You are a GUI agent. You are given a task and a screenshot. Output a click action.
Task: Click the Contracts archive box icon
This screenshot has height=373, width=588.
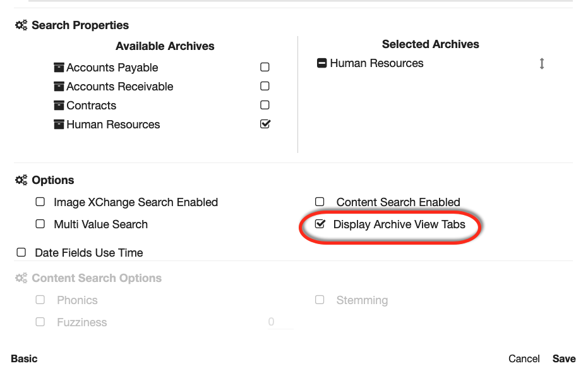pos(59,106)
